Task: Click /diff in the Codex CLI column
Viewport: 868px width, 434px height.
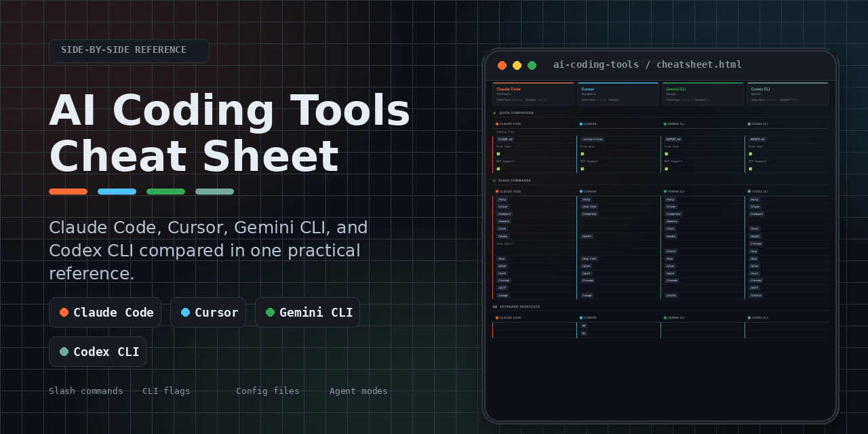Action: 754,288
